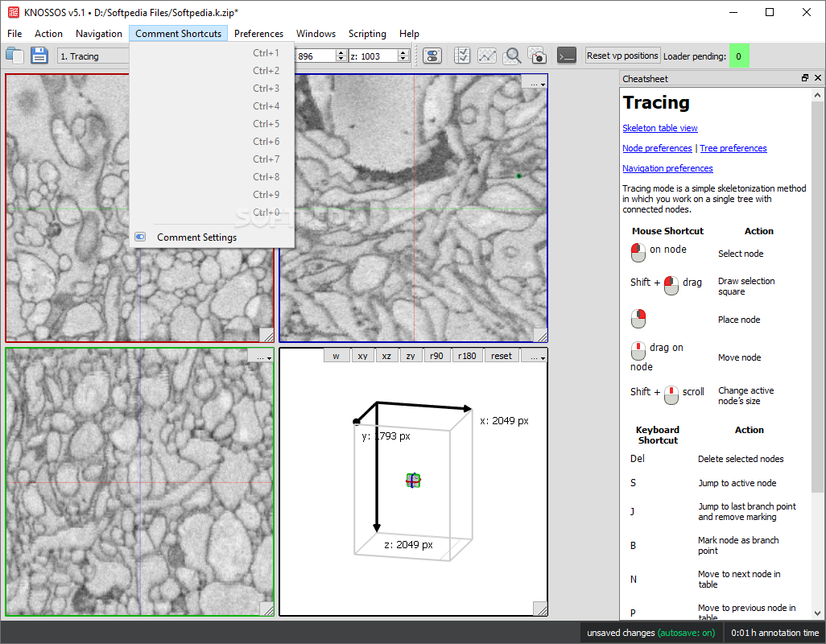Open the Help menu
Viewport: 826px width, 644px height.
[409, 34]
